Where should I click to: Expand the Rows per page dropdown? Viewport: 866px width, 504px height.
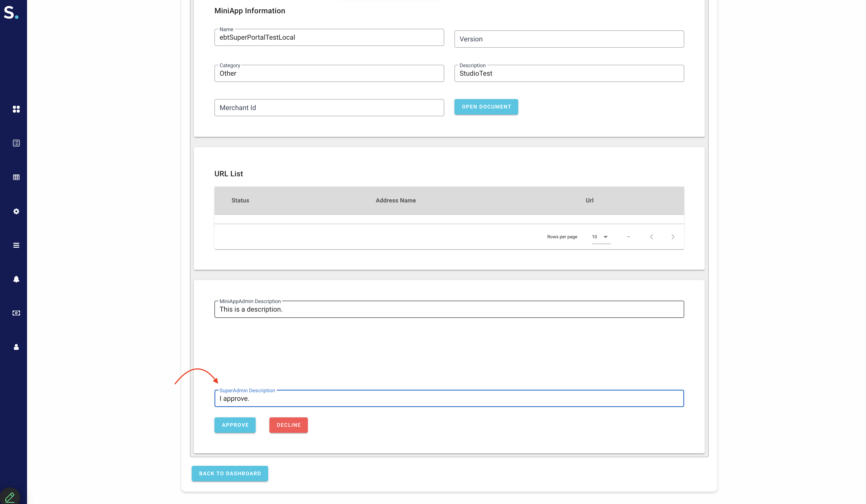601,237
